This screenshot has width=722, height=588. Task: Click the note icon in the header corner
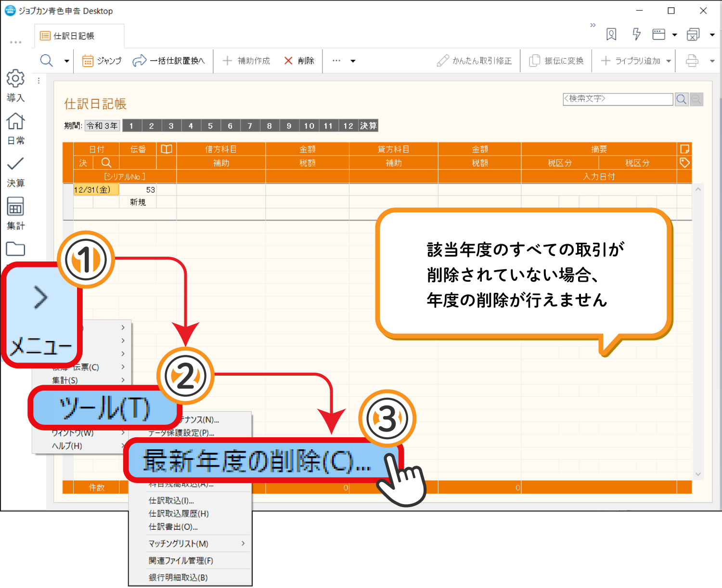[x=684, y=149]
